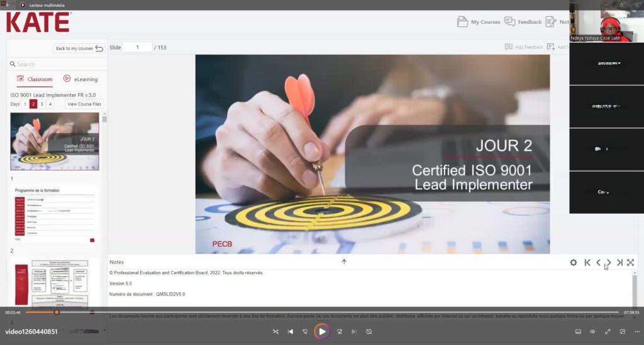The width and height of the screenshot is (644, 345).
Task: Open JOUR 2 slide thumbnail
Action: click(x=55, y=141)
